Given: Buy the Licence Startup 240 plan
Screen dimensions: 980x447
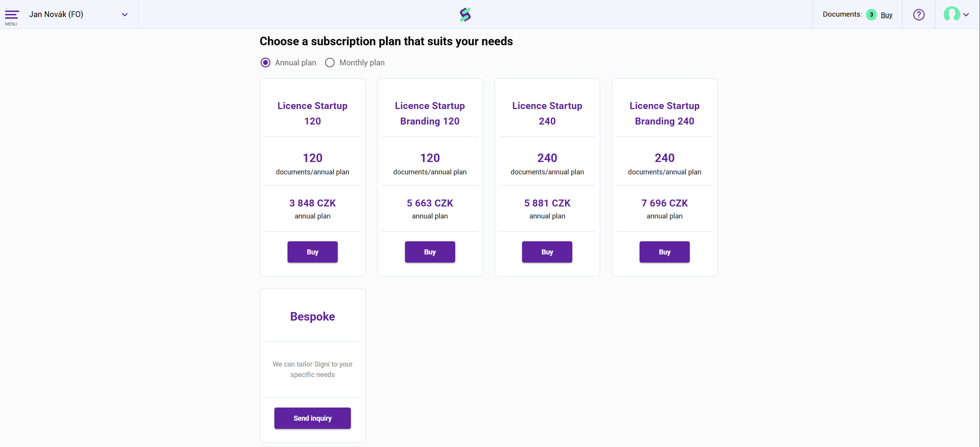Looking at the screenshot, I should pyautogui.click(x=547, y=252).
